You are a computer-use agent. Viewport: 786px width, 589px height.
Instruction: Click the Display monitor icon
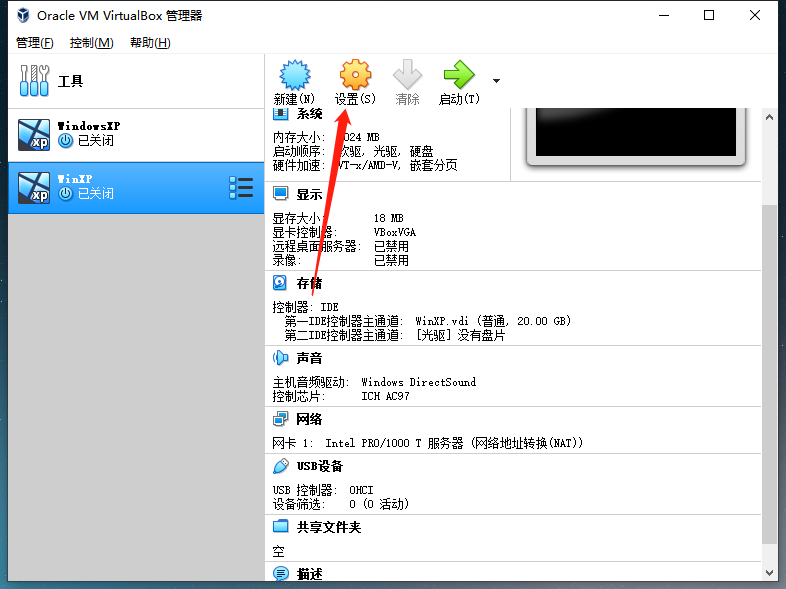pos(281,193)
